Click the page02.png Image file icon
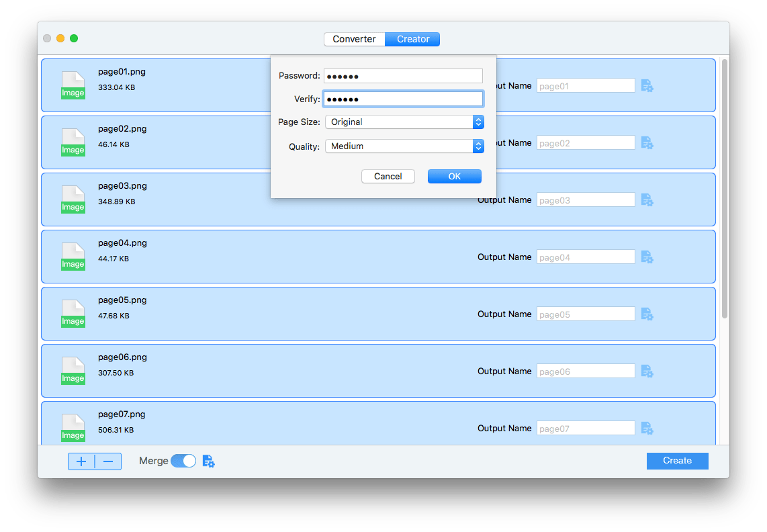 73,142
